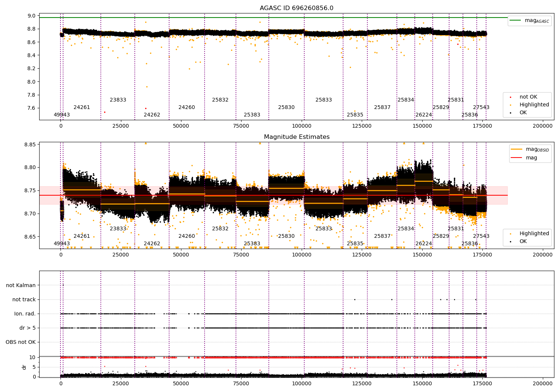Screen dimensions: 560x392
Task: Click OBSID label 24261 in the middle plot
Action: point(82,236)
